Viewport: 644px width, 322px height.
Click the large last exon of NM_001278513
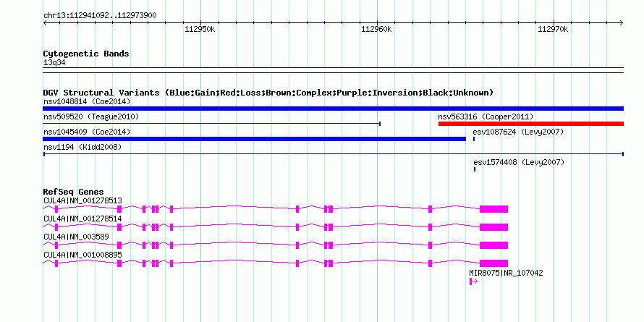(493, 209)
